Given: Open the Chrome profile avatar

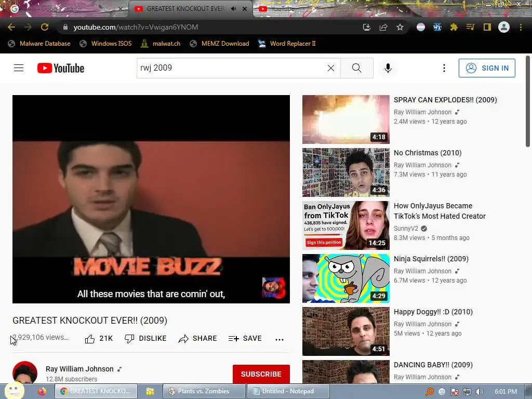Looking at the screenshot, I should tap(504, 27).
